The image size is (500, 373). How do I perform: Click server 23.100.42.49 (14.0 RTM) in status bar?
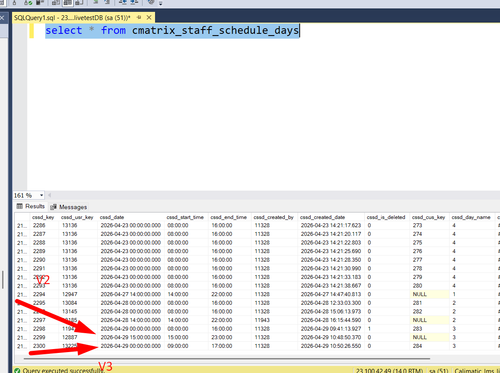389,371
